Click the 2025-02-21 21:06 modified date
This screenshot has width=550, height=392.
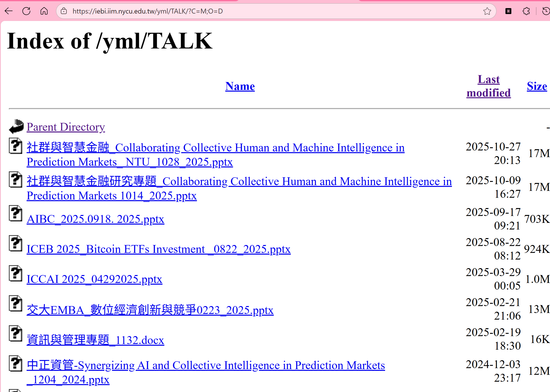point(493,309)
